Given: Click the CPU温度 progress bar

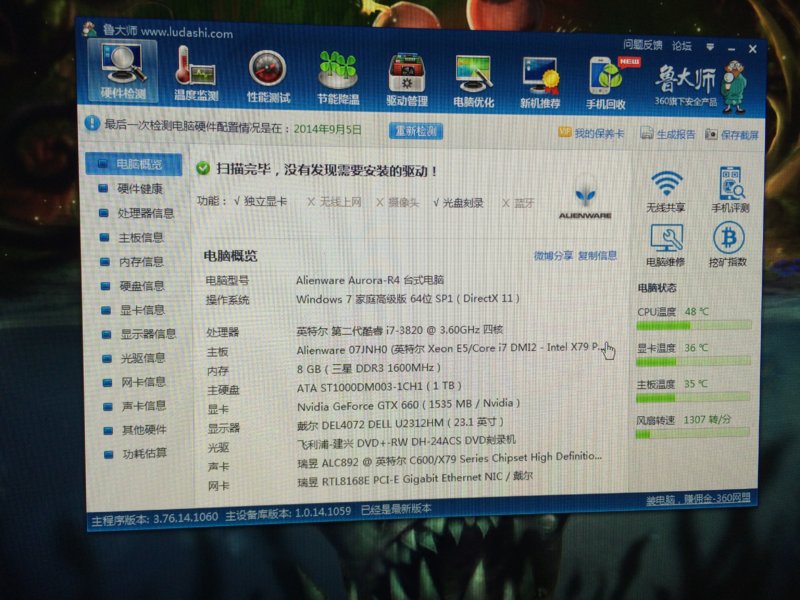Looking at the screenshot, I should 694,325.
